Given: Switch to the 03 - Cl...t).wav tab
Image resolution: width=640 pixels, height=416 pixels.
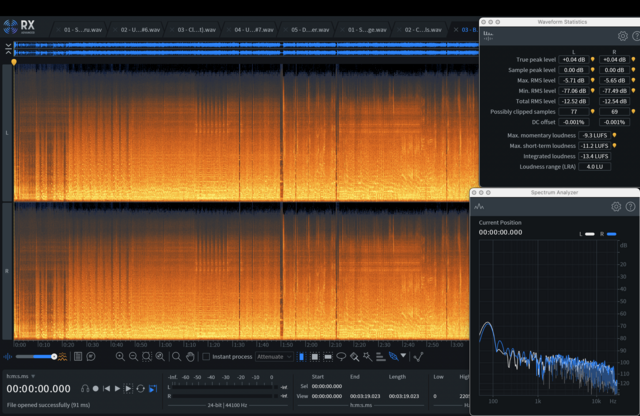Looking at the screenshot, I should click(x=197, y=30).
